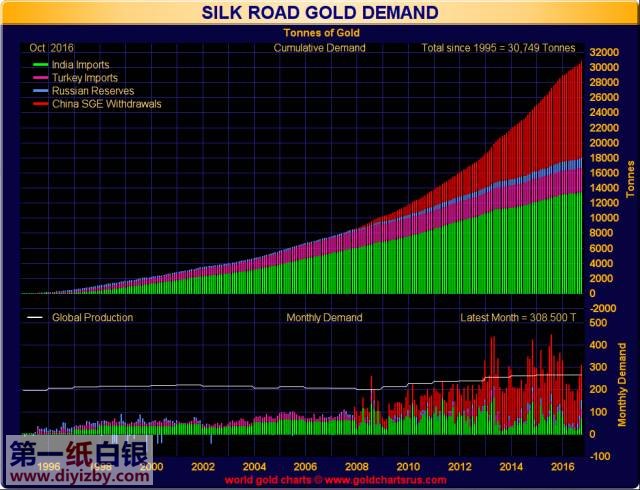Click the 2004 year on the x-axis

(x=253, y=466)
